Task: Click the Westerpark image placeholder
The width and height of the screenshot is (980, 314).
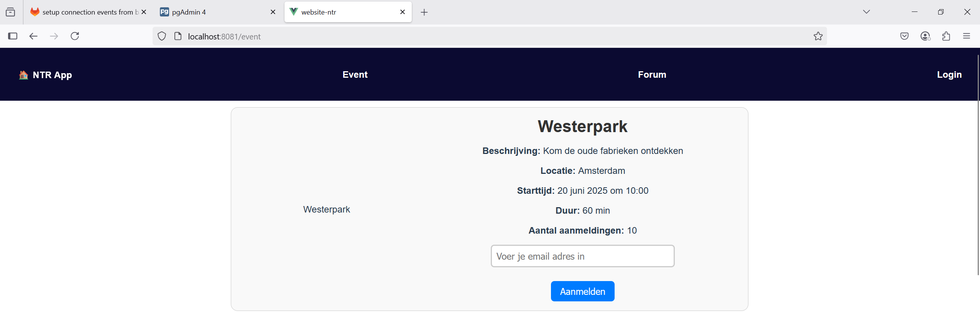Action: 327,209
